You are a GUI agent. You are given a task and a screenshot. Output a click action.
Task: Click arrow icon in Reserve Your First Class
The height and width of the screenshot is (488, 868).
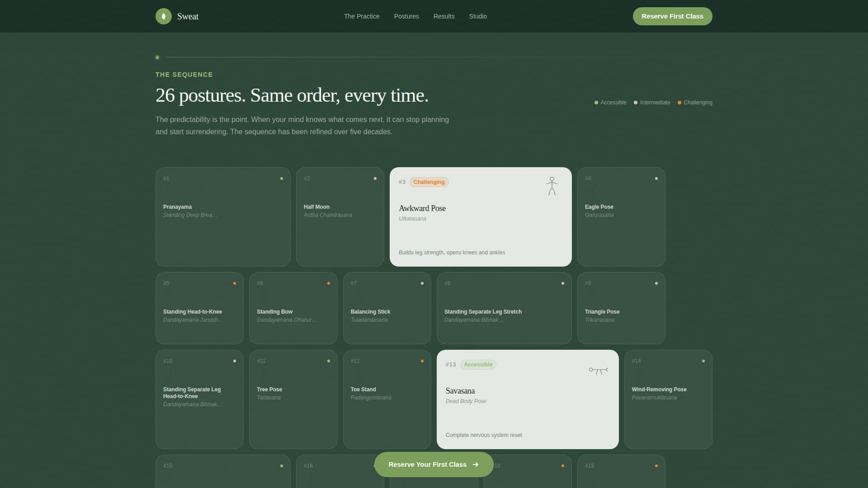coord(476,465)
